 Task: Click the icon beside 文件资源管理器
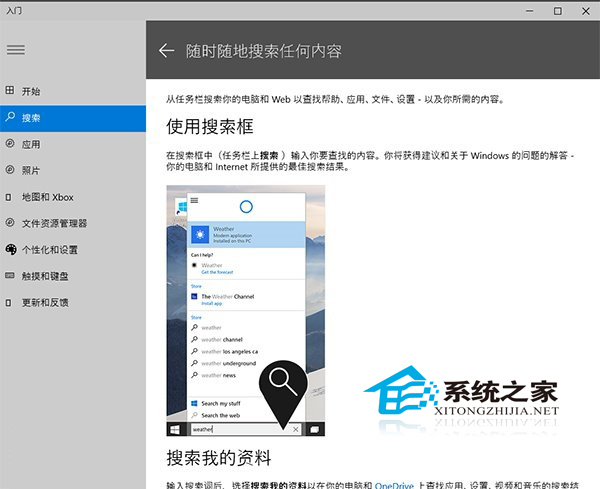tap(10, 222)
